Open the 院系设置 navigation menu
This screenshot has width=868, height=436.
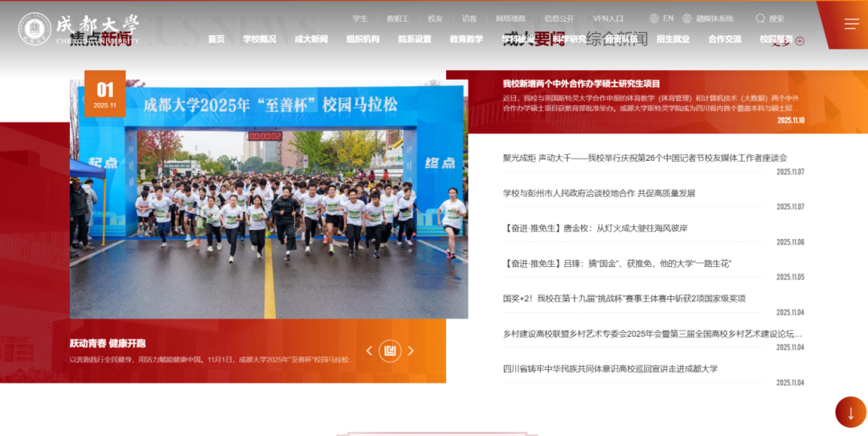(415, 39)
